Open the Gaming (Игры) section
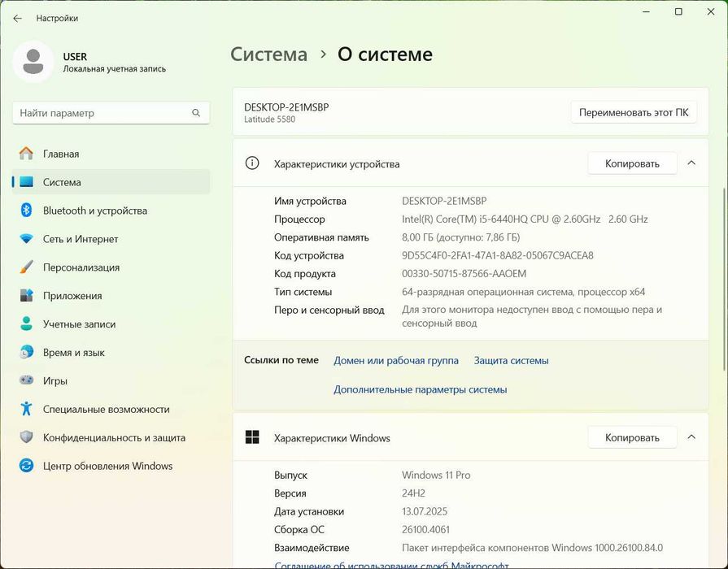 [55, 381]
